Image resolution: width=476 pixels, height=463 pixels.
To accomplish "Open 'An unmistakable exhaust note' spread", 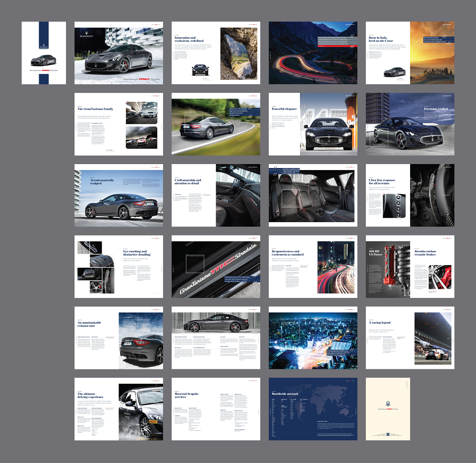I will (119, 338).
